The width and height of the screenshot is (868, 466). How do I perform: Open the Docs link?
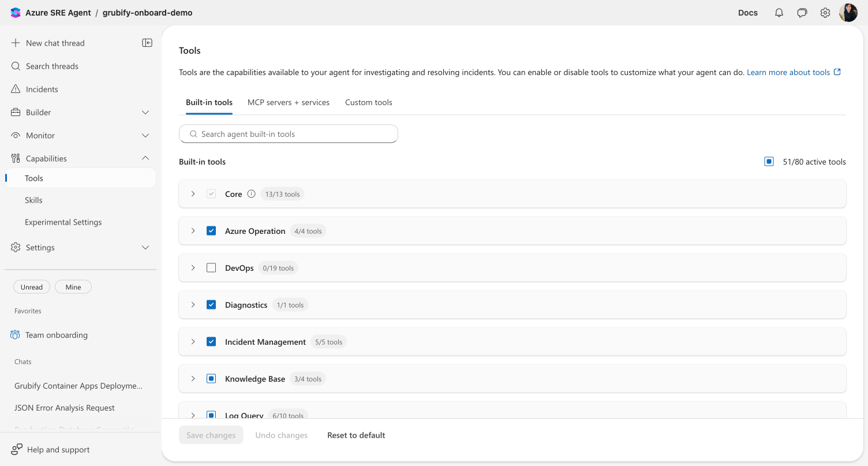point(748,13)
